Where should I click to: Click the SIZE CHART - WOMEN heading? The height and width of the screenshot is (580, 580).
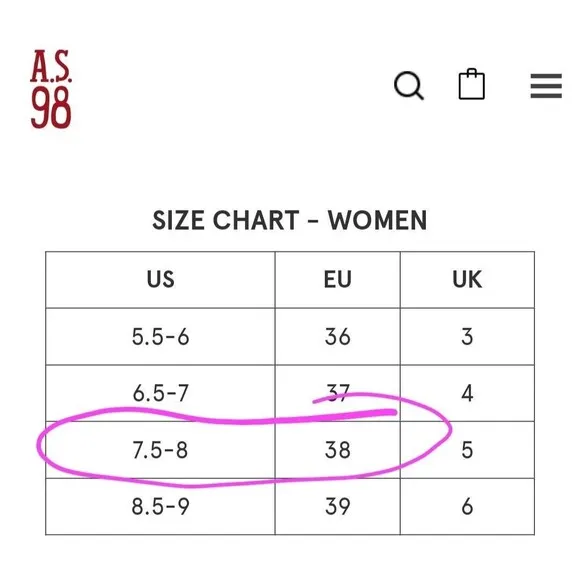pos(290,220)
